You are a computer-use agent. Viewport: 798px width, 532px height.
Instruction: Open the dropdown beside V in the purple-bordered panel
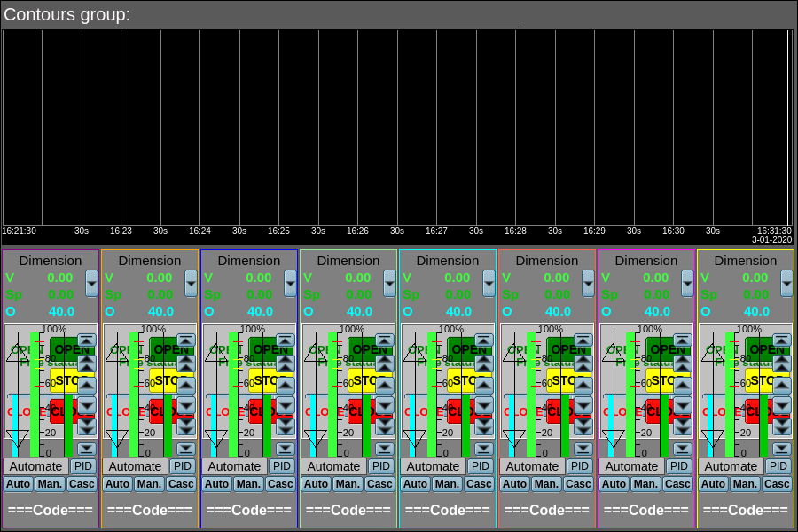(92, 284)
